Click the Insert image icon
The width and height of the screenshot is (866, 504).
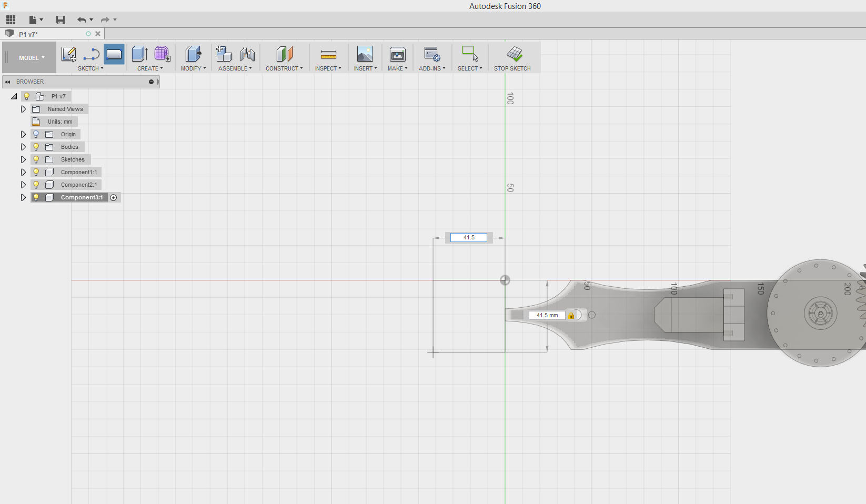click(x=365, y=54)
